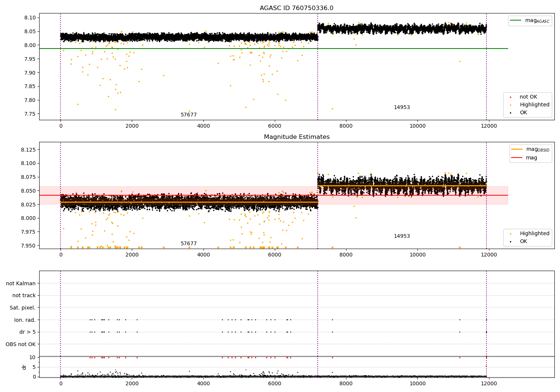The width and height of the screenshot is (560, 392).
Task: Click "OK" legend entry below Highlighted in AGASC ID plot
Action: [x=523, y=113]
